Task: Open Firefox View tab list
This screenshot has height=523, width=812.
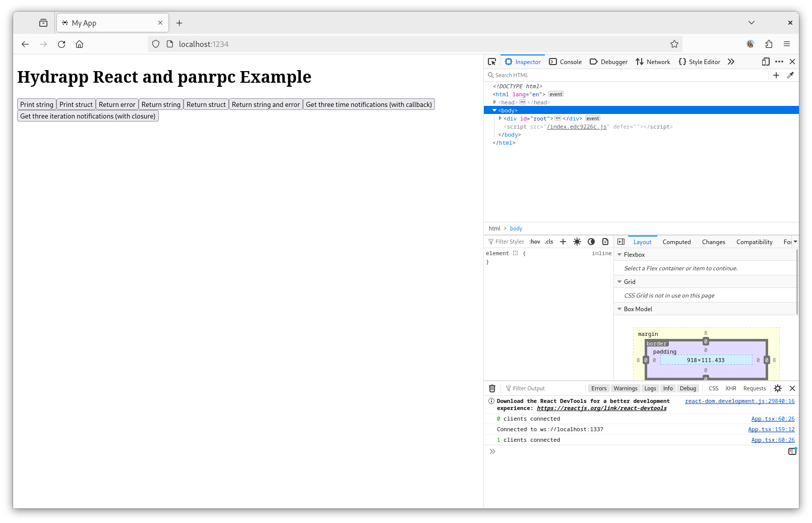Action: [x=43, y=23]
